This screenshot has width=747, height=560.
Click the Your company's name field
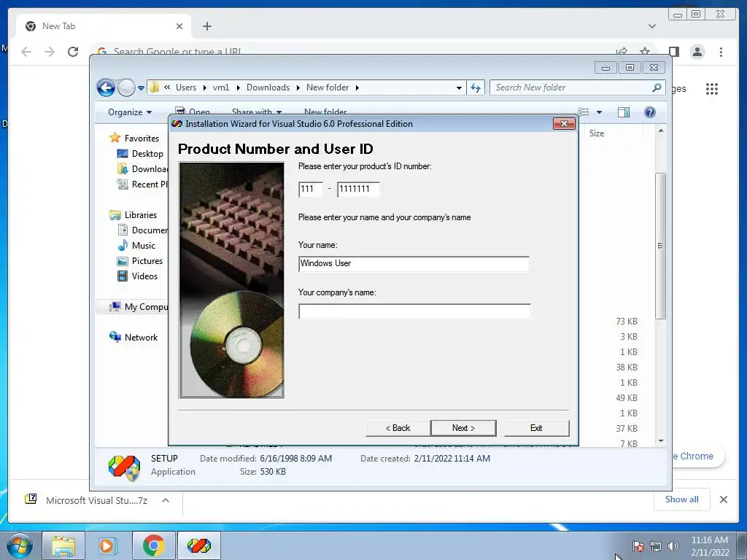(414, 311)
